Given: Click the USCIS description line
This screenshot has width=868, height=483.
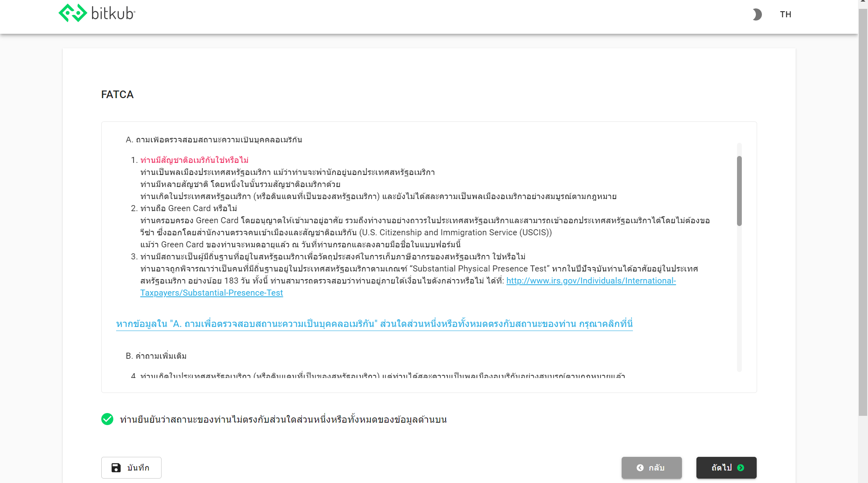Looking at the screenshot, I should click(346, 232).
